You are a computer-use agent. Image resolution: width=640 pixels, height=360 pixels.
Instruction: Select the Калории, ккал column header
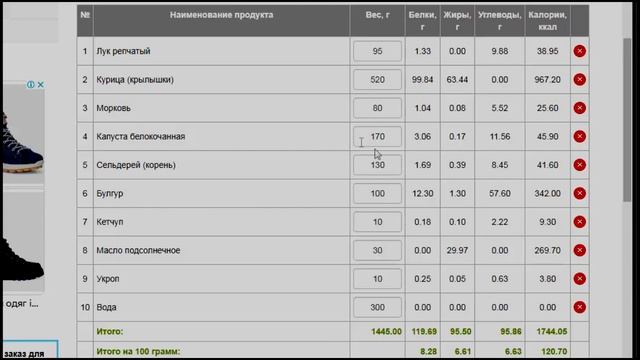(x=547, y=21)
